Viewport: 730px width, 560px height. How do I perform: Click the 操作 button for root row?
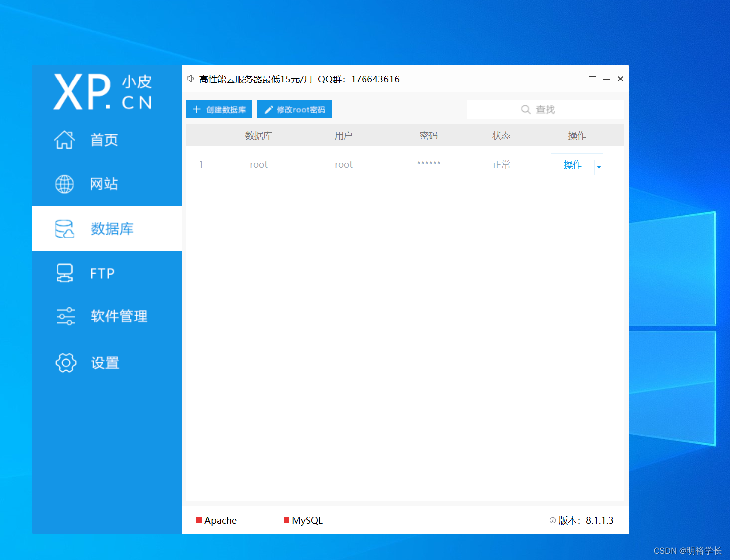pyautogui.click(x=573, y=164)
